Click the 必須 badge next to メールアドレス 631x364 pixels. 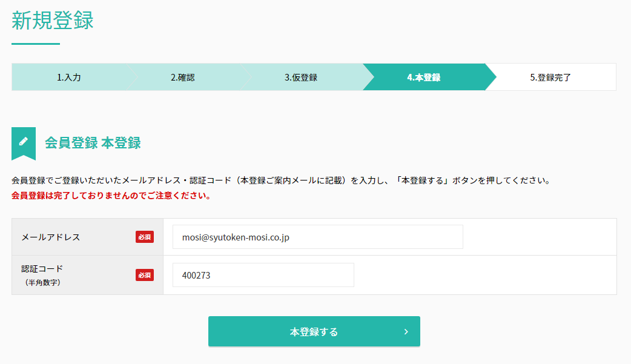(145, 237)
